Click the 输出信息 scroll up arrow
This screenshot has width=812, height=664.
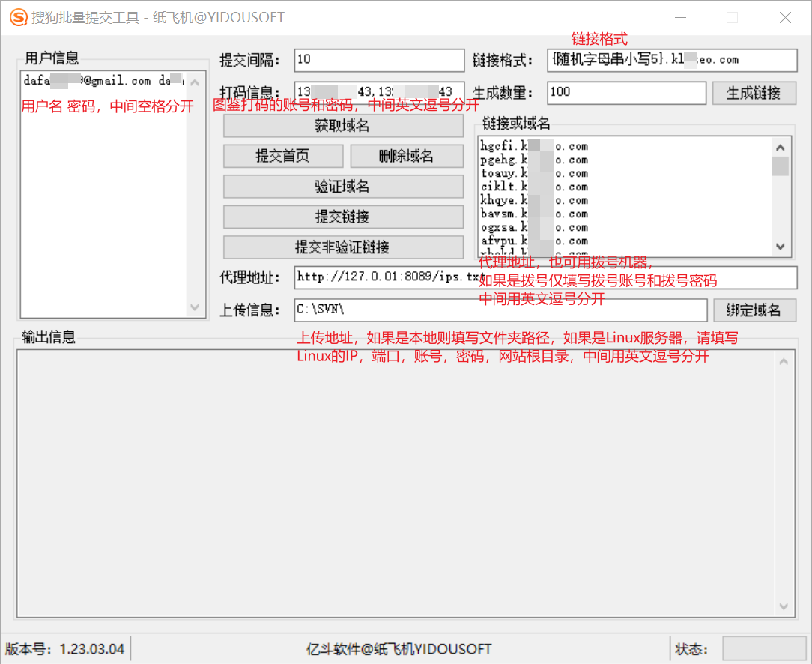point(784,362)
